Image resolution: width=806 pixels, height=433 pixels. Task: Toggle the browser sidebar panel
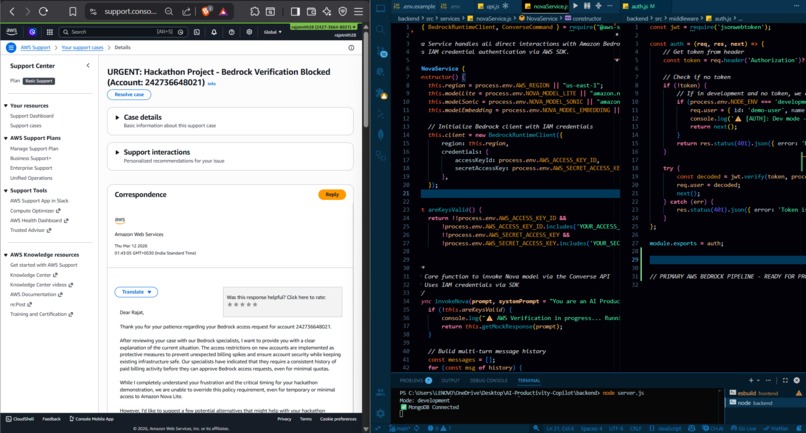click(295, 11)
